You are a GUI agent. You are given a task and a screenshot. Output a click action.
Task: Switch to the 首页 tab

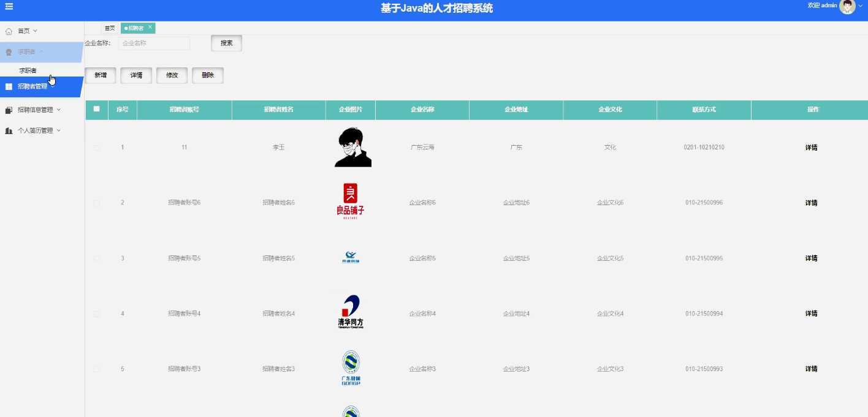110,28
